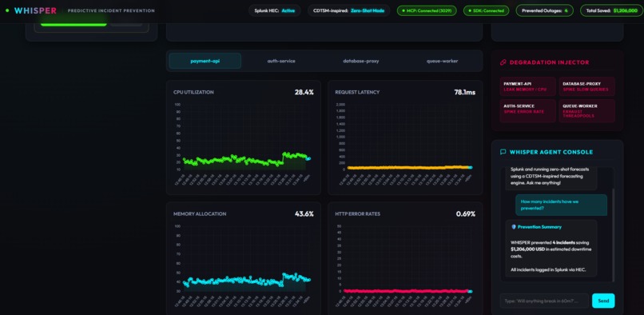Click the MCP: Connected (3029) badge
The height and width of the screenshot is (315, 644).
pyautogui.click(x=427, y=10)
